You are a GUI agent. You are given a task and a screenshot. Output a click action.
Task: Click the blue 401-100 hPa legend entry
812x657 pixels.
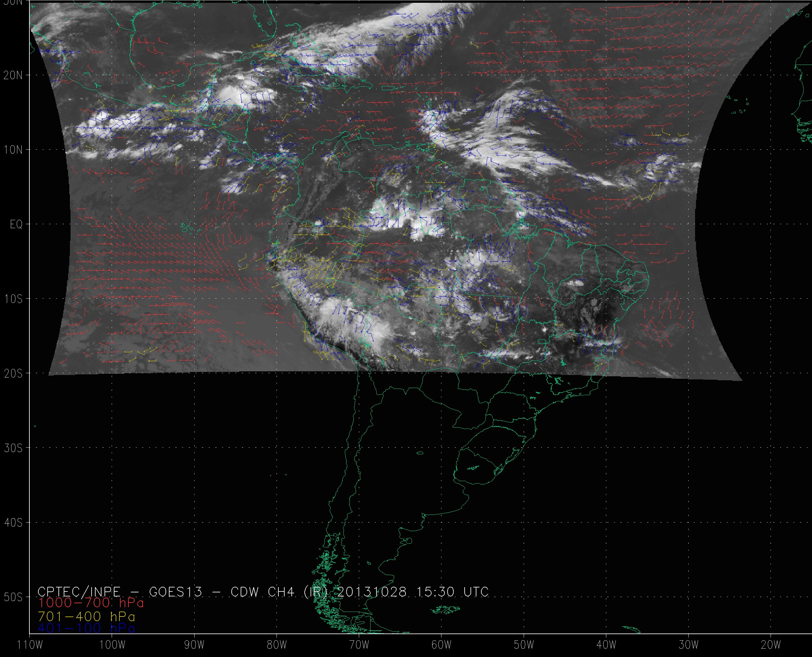(x=86, y=628)
